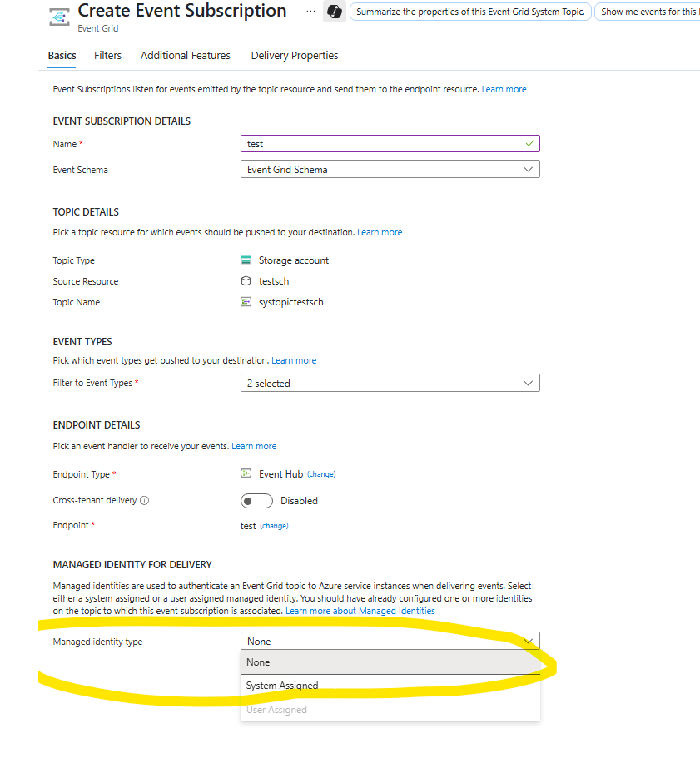Click Summarize the properties suggestion button
700x778 pixels.
tap(470, 12)
